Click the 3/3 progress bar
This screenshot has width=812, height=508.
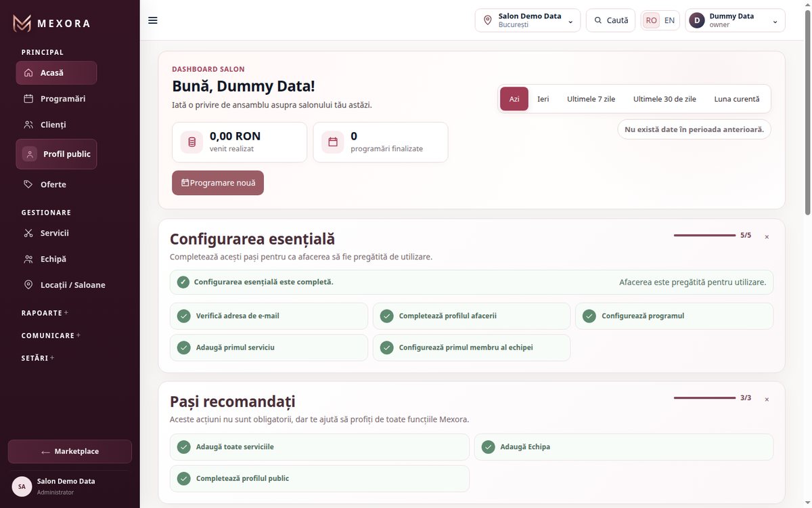point(704,398)
